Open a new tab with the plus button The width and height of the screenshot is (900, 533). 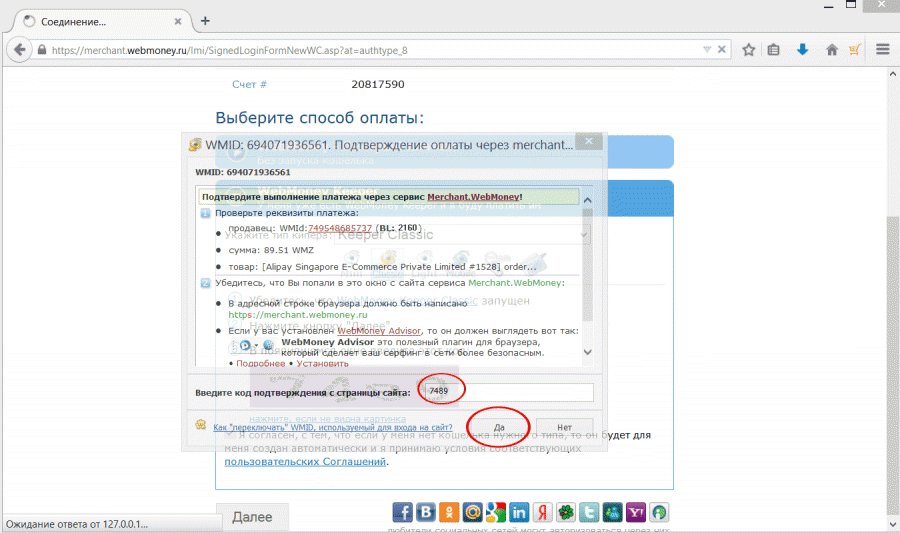[205, 21]
